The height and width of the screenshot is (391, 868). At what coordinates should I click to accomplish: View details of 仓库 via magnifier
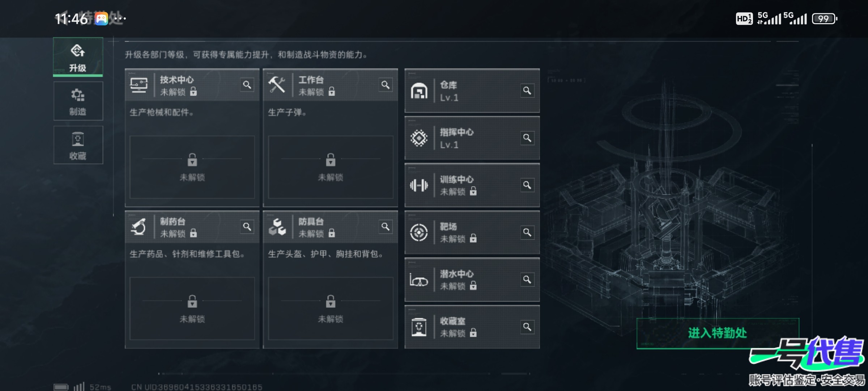[x=527, y=91]
